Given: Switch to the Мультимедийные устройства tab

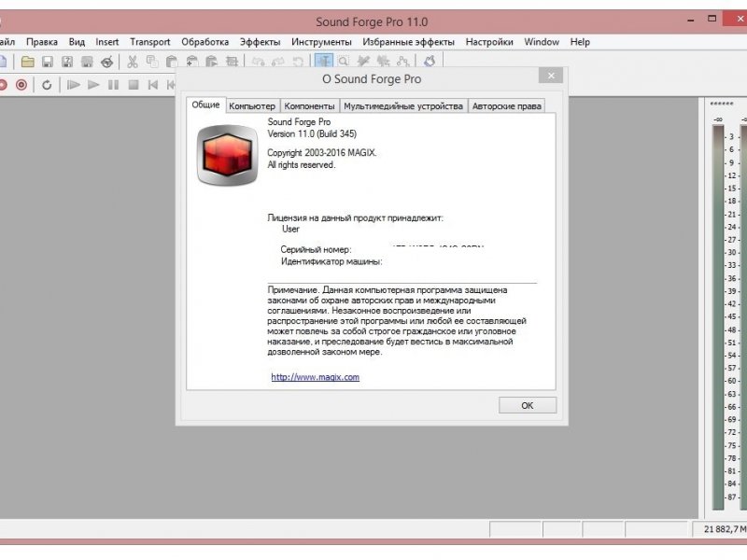Looking at the screenshot, I should [403, 106].
